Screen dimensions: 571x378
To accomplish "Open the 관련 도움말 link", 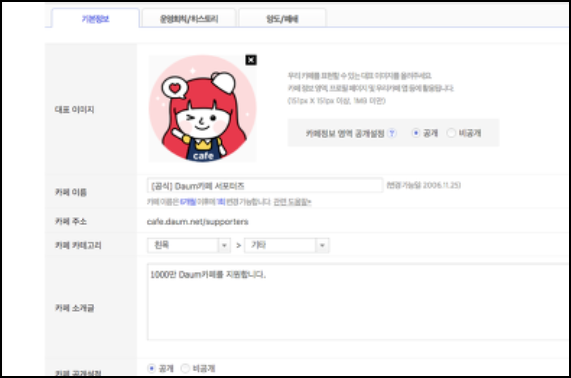I will click(292, 202).
